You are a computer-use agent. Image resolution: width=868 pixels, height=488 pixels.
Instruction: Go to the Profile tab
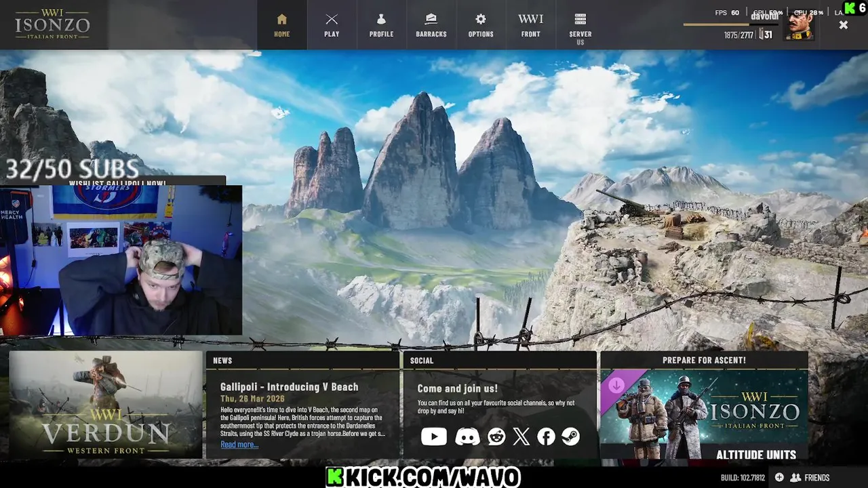381,25
